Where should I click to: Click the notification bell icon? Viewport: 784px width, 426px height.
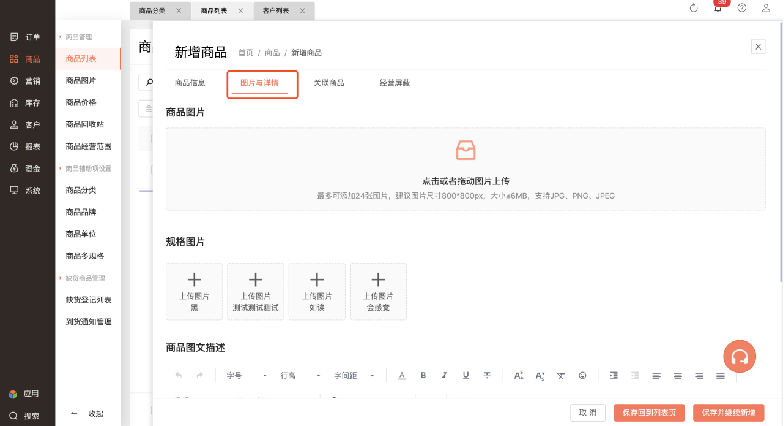(718, 8)
